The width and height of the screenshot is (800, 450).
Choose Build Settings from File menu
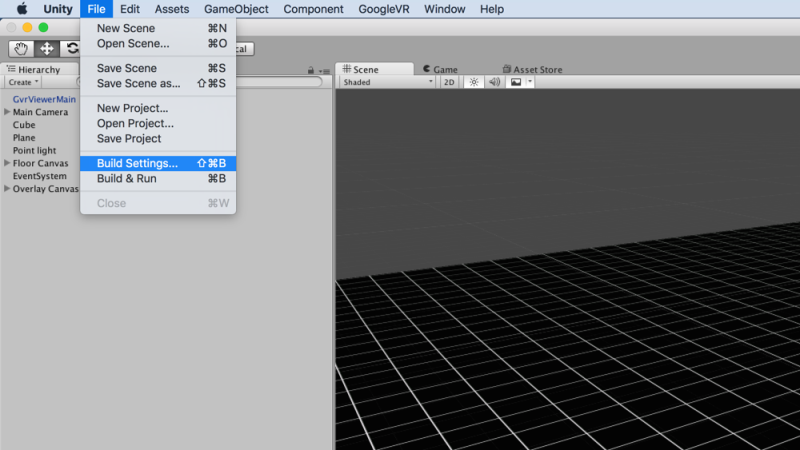[137, 163]
